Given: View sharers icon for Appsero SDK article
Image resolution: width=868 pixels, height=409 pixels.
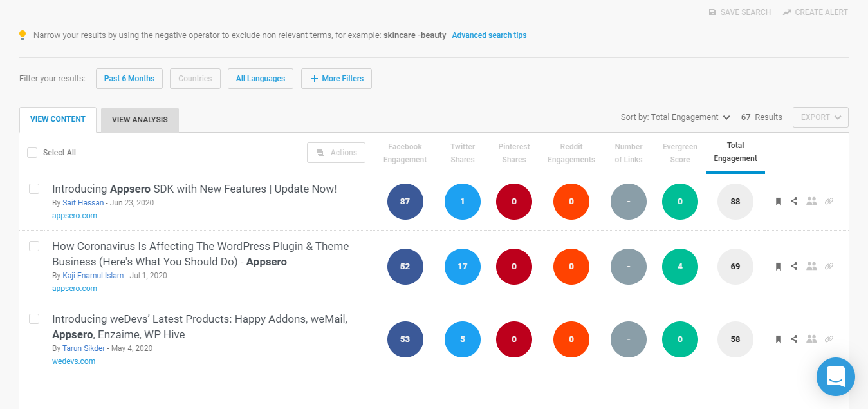Looking at the screenshot, I should (811, 202).
